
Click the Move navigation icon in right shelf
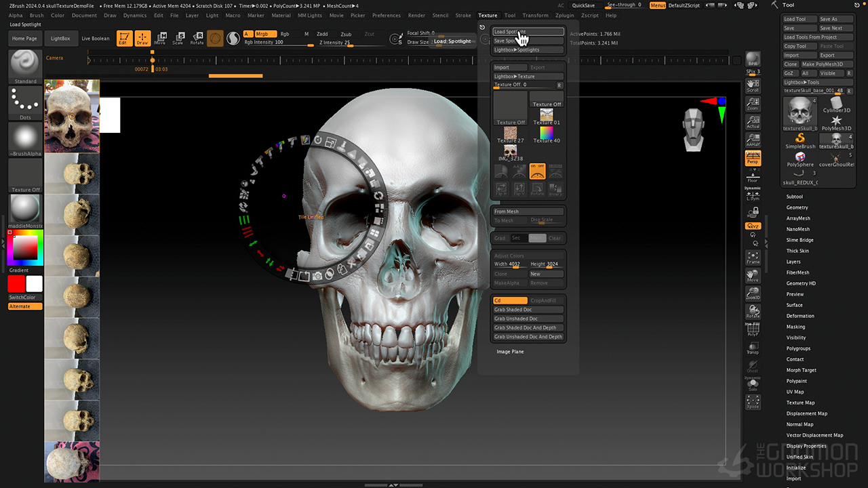(x=753, y=276)
